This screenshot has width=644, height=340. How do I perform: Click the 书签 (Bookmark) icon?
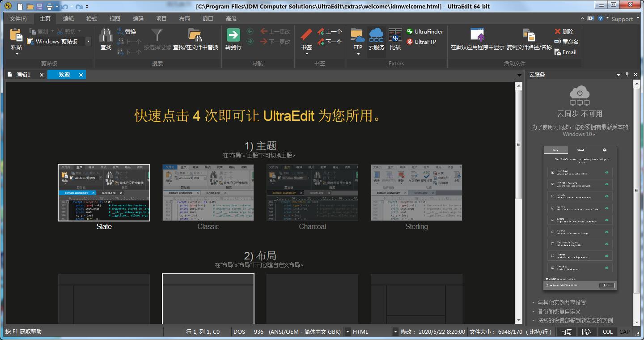pyautogui.click(x=306, y=36)
